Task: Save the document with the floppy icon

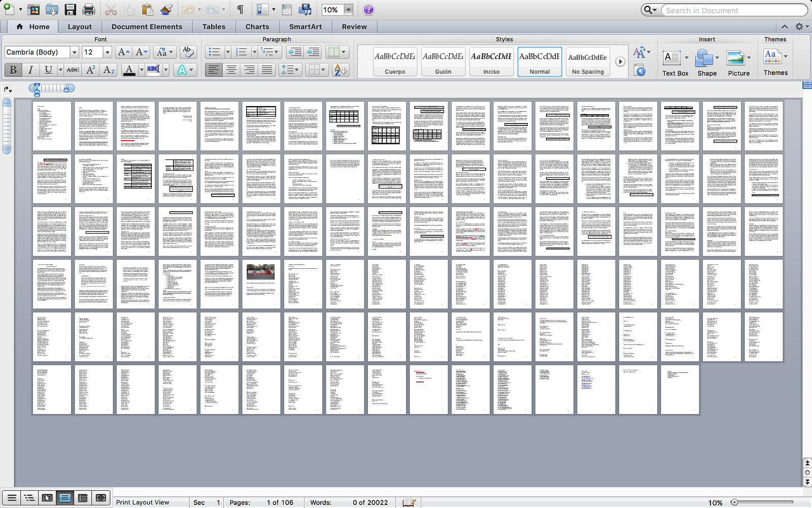Action: (x=70, y=10)
